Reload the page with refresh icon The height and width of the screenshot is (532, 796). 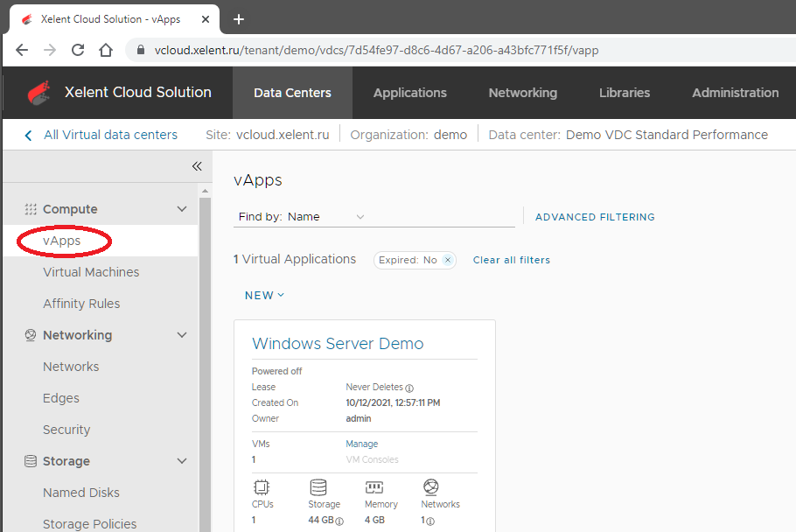click(78, 50)
